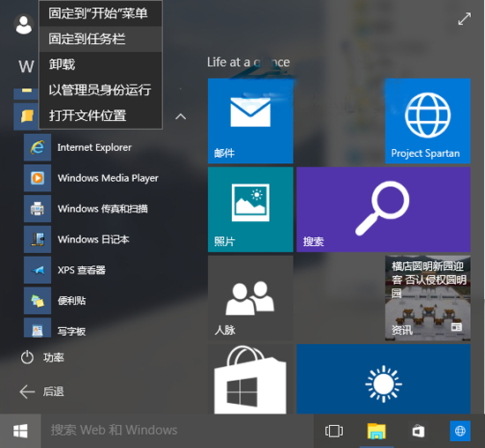Click the Windows 日记本 icon
485x448 pixels.
coord(37,239)
